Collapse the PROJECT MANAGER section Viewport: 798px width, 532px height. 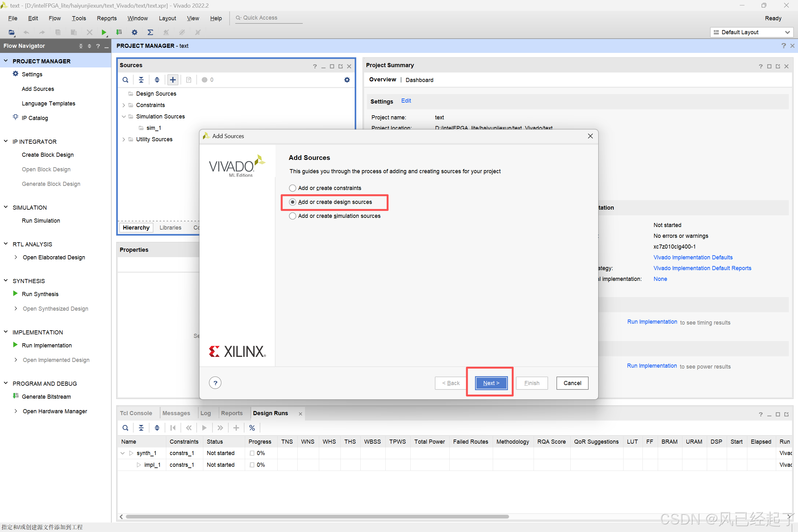(6, 61)
